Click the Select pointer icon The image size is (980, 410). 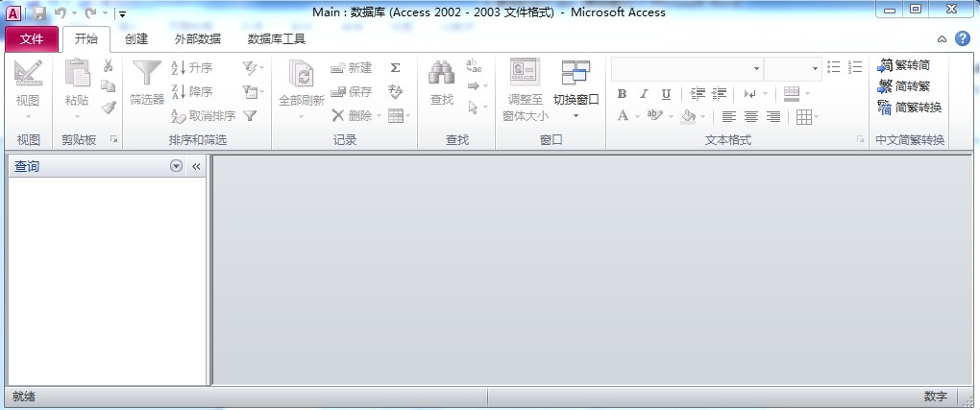point(473,108)
